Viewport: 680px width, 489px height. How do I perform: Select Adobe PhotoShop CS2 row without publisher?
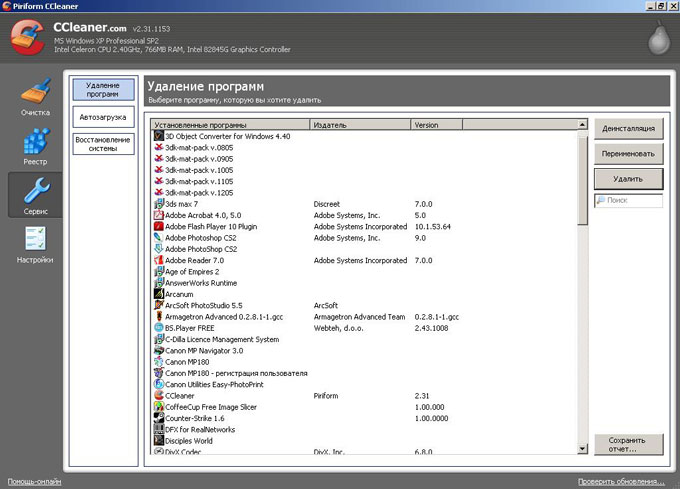(x=364, y=249)
